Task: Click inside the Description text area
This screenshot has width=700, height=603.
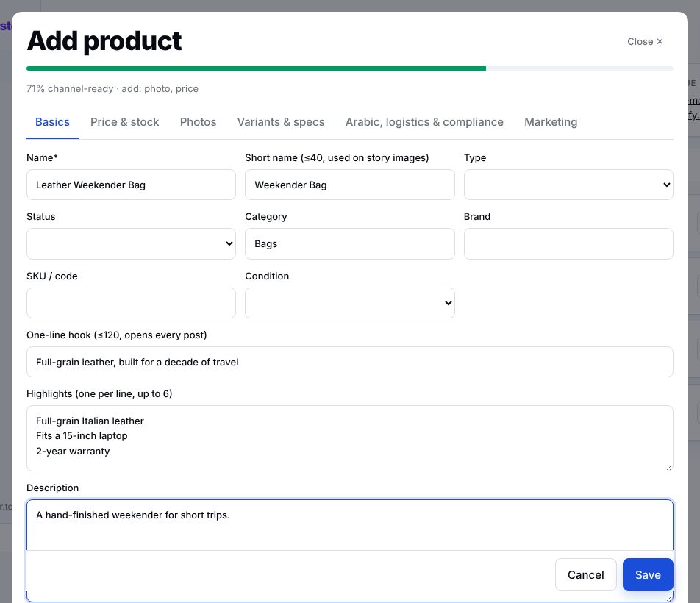Action: (349, 525)
